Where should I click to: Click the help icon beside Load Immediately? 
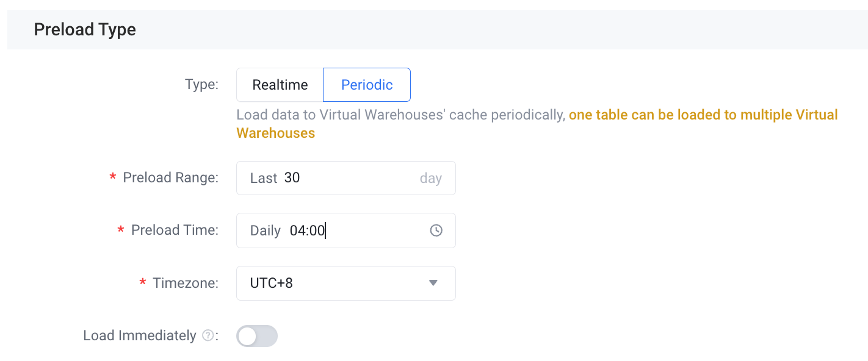click(208, 335)
